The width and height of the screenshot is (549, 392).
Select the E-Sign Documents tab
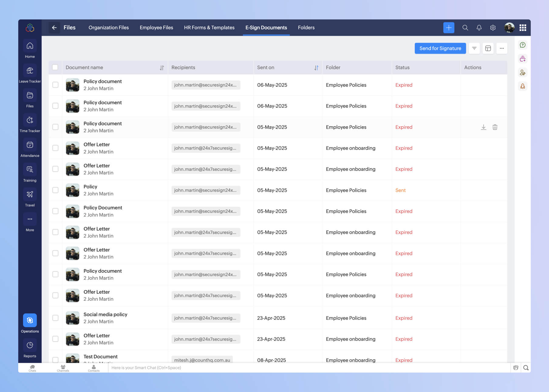266,28
